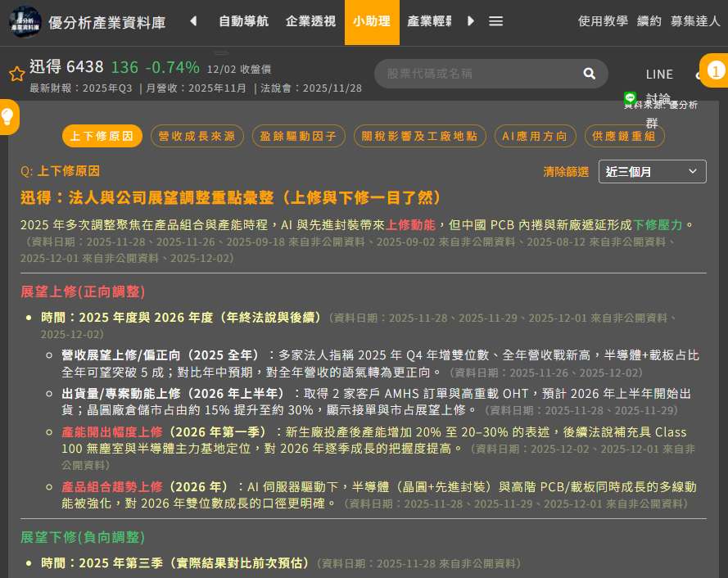Open the lightbulb tips button on the left
This screenshot has height=578, width=728.
pyautogui.click(x=7, y=116)
